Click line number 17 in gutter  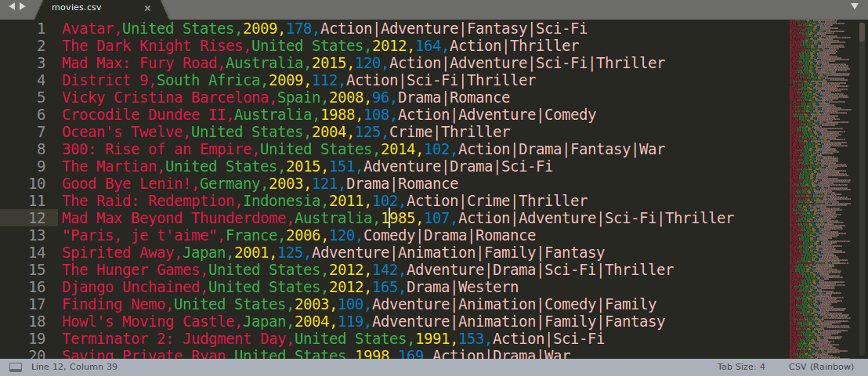point(37,305)
